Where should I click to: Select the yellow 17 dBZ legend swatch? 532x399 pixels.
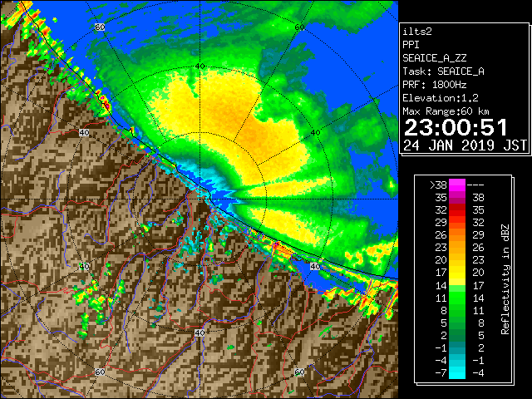click(457, 273)
